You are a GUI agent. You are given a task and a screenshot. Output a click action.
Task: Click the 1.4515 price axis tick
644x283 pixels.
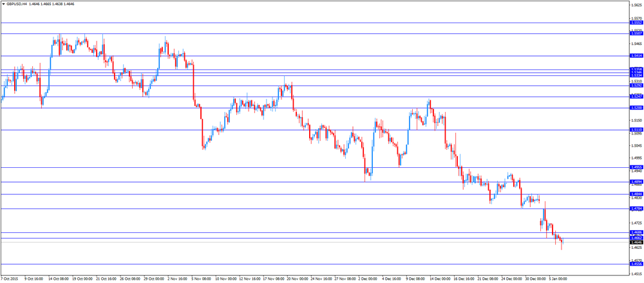tap(637, 273)
